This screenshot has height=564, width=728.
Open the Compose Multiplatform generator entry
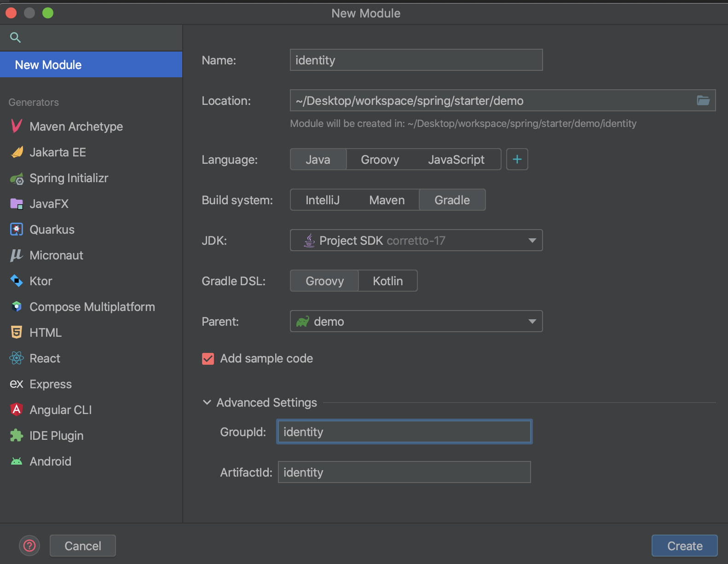click(x=91, y=306)
